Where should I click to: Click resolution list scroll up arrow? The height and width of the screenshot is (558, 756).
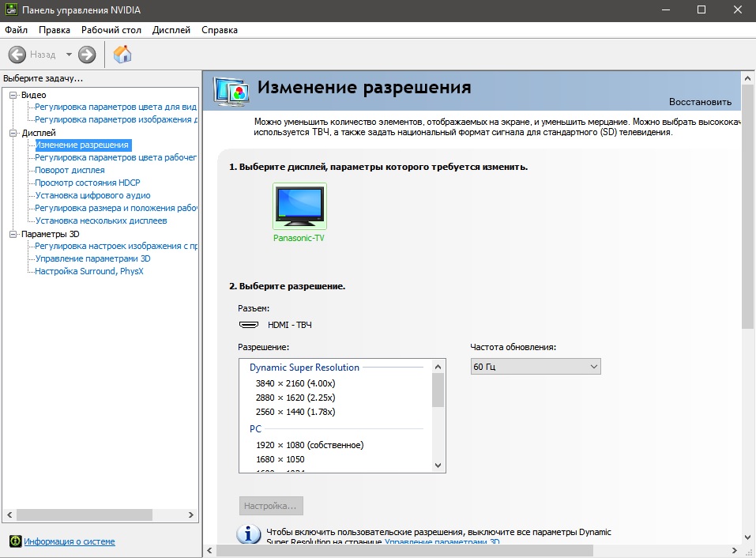(x=438, y=367)
